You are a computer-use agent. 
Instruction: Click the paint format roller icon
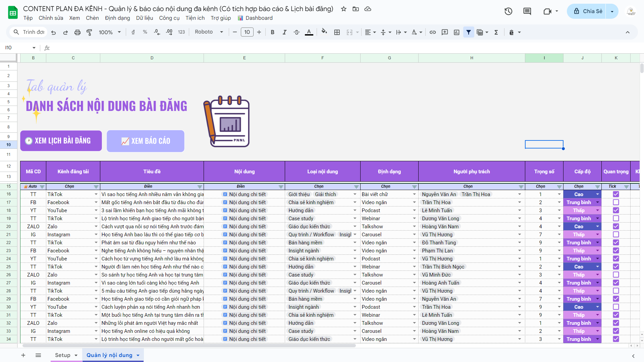(x=89, y=32)
